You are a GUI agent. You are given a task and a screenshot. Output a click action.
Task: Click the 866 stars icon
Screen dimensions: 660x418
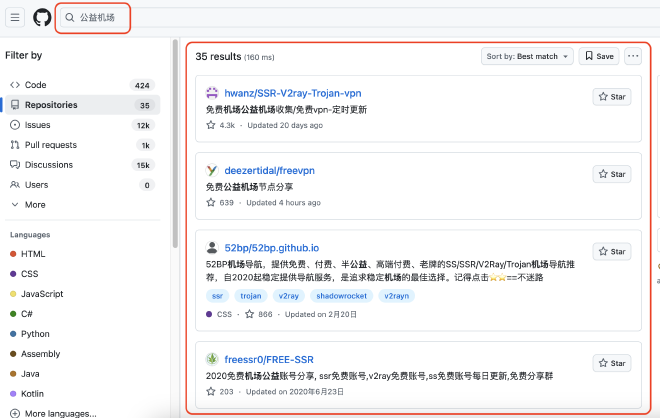(250, 314)
